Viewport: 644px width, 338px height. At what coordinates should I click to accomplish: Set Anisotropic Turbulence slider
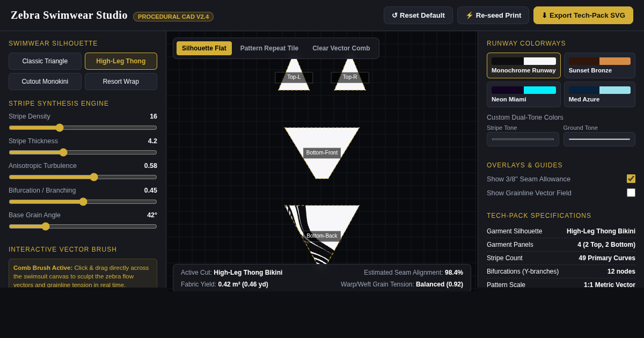point(83,177)
